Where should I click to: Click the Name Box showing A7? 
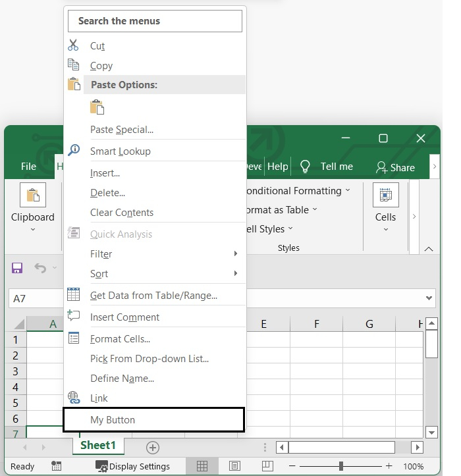point(36,298)
